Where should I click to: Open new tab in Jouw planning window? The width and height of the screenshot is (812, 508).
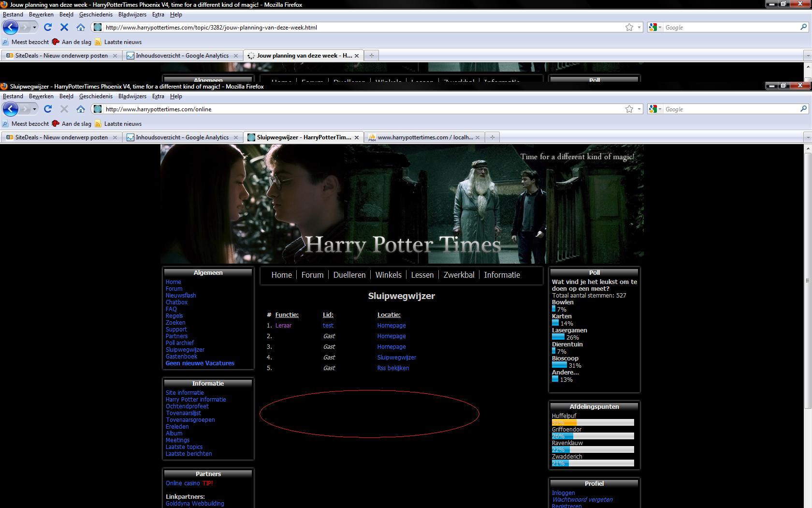[x=371, y=56]
